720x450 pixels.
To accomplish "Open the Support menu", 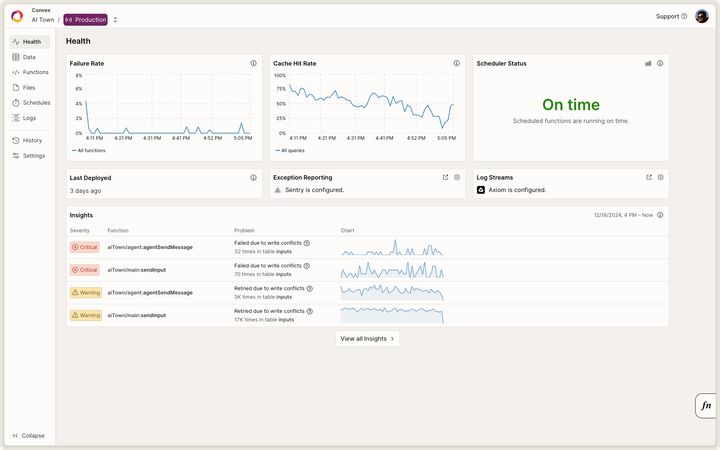I will tap(671, 17).
